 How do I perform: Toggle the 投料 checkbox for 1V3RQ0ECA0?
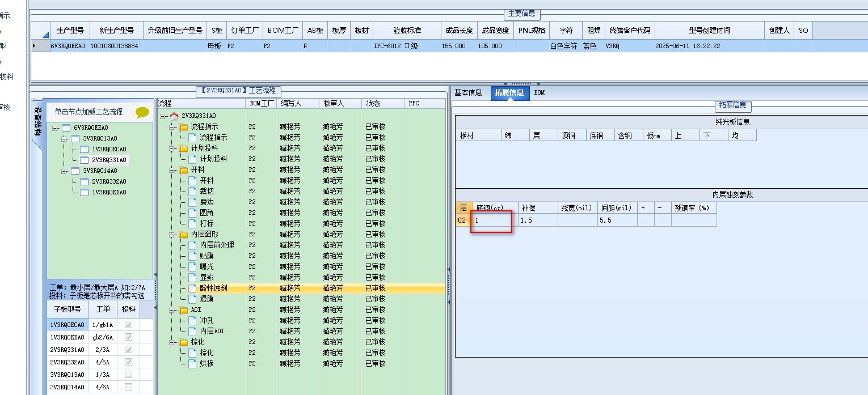(128, 325)
